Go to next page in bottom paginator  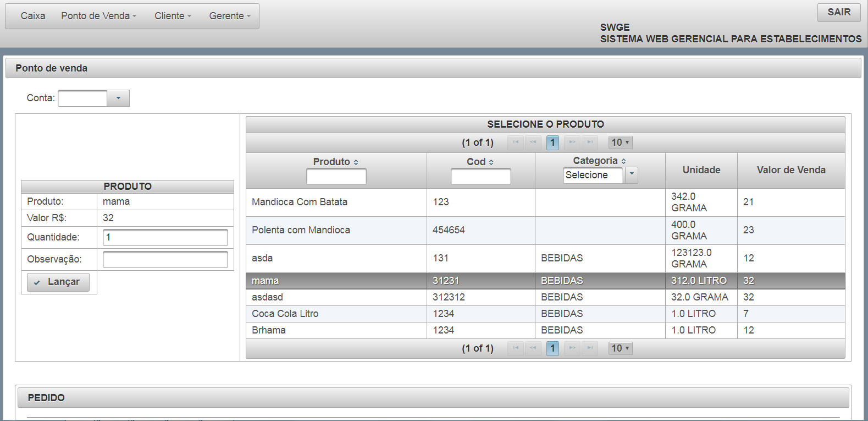(x=572, y=348)
